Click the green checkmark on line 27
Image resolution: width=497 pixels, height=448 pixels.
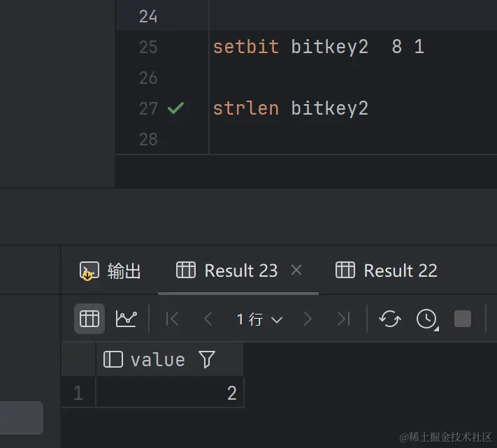click(175, 108)
